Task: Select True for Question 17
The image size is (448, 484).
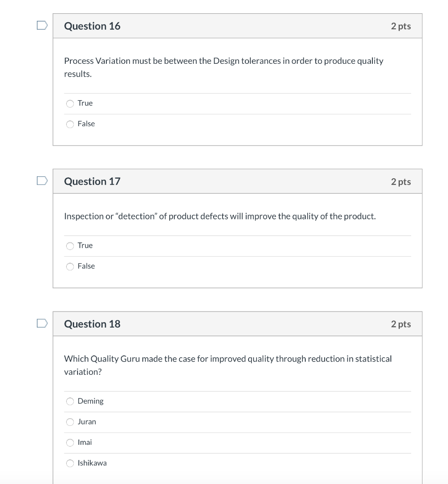Action: tap(70, 246)
